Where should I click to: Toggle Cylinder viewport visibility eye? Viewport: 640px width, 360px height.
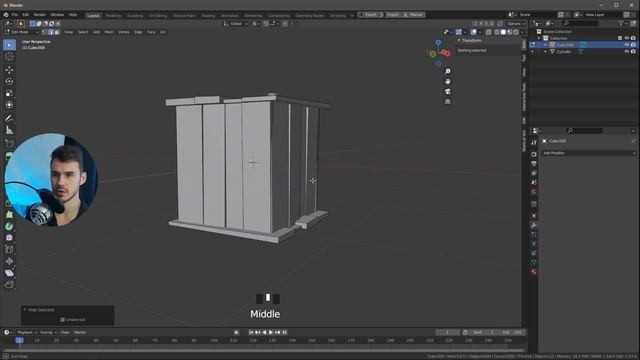(x=627, y=52)
